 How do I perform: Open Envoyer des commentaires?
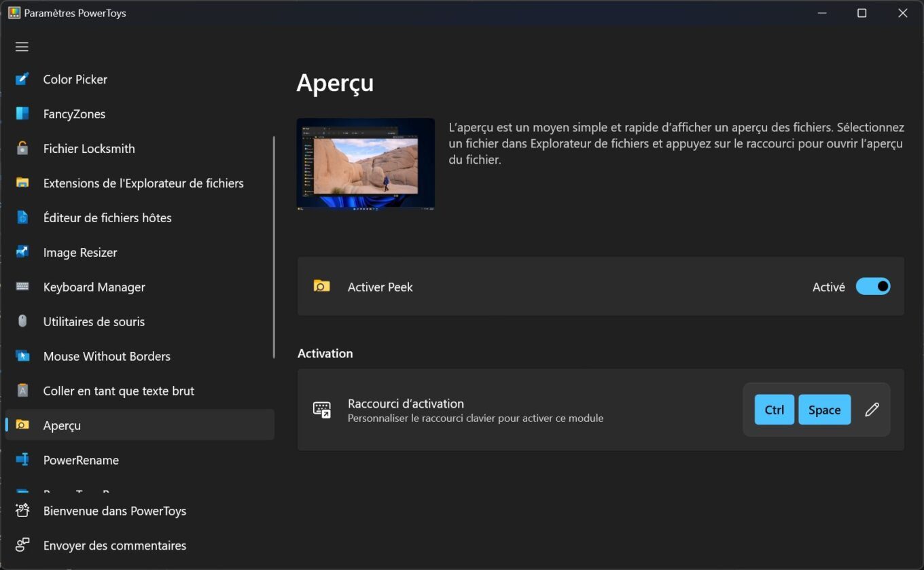[x=140, y=546]
